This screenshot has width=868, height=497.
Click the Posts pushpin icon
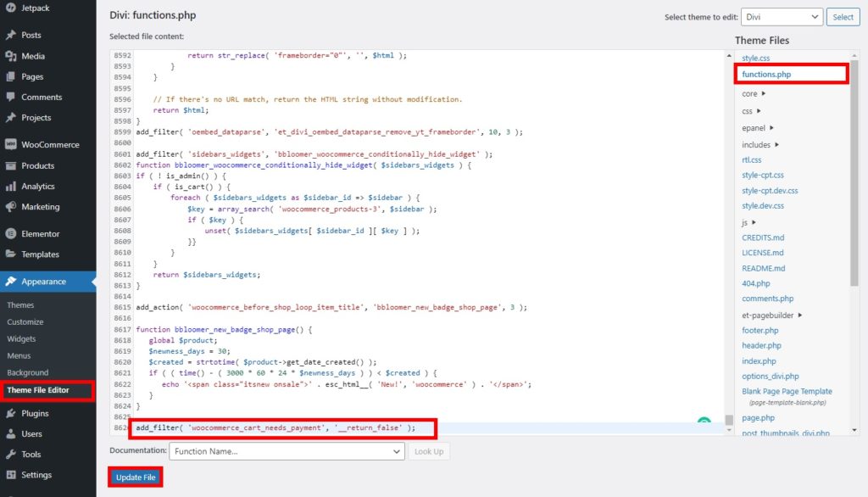(x=10, y=35)
